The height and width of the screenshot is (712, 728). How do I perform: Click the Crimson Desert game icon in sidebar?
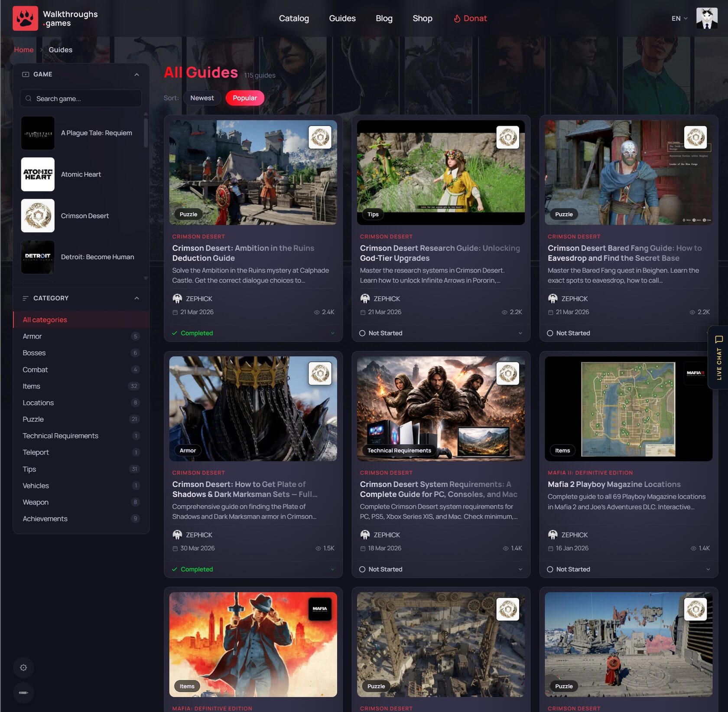tap(38, 216)
